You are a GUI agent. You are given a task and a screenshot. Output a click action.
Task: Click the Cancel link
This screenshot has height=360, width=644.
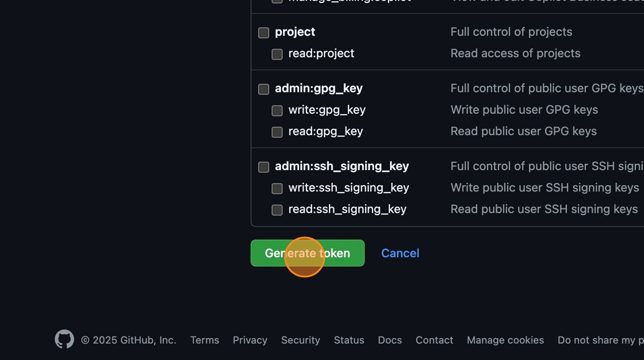(x=400, y=253)
